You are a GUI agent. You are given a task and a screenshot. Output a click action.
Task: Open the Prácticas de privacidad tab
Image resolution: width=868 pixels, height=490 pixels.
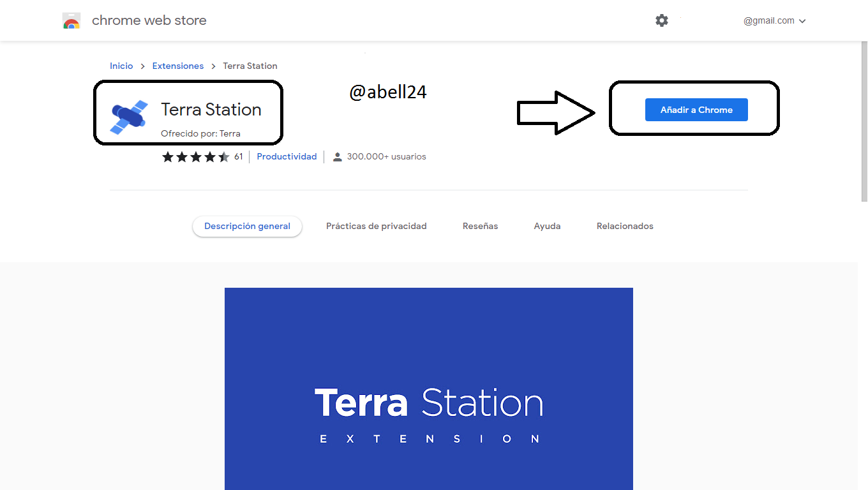(377, 226)
